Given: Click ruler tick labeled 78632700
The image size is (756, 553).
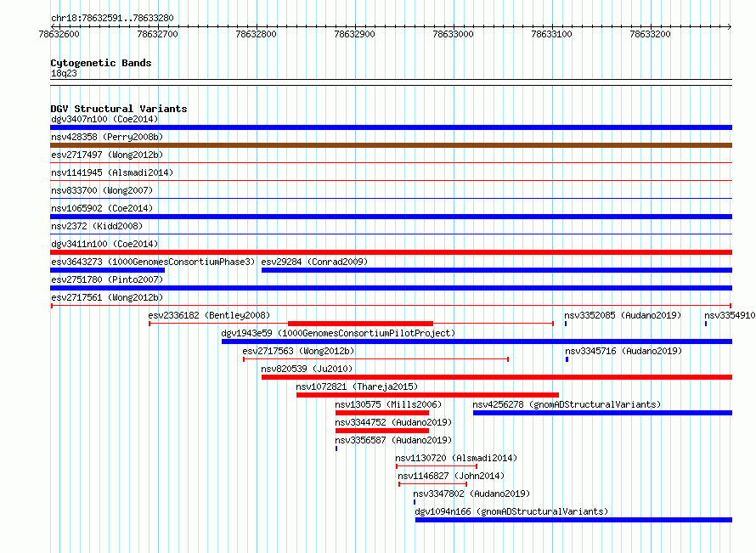Looking at the screenshot, I should (158, 34).
